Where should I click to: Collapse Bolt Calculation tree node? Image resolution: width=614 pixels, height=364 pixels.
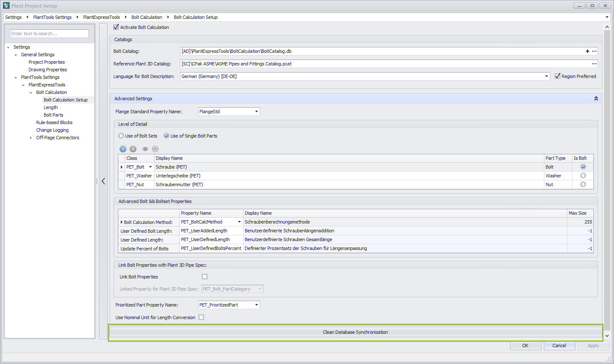pos(31,93)
